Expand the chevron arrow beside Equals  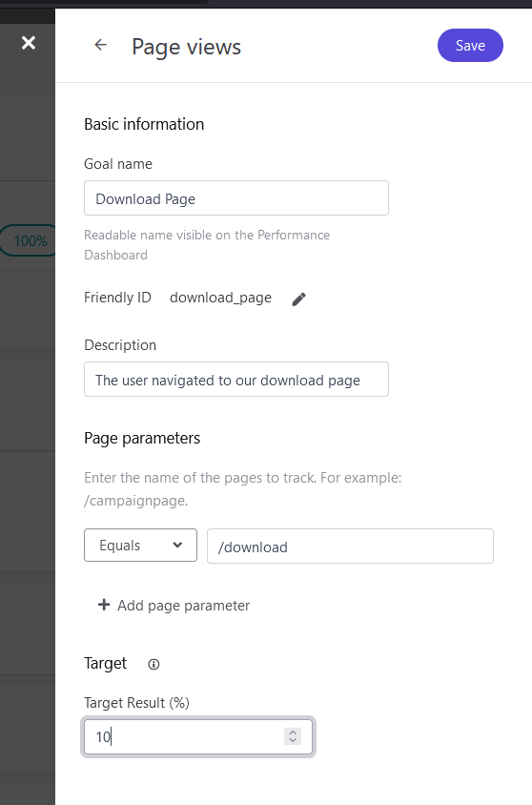[177, 546]
